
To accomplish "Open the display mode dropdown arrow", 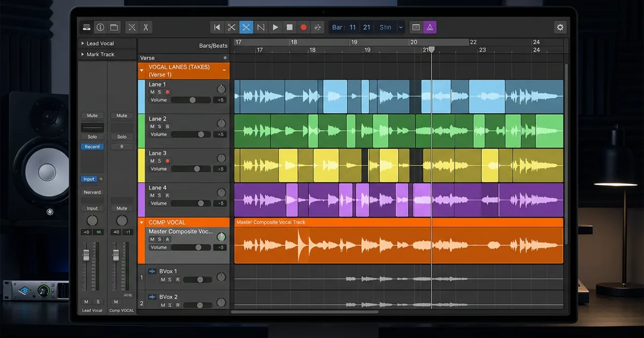I will pyautogui.click(x=400, y=27).
